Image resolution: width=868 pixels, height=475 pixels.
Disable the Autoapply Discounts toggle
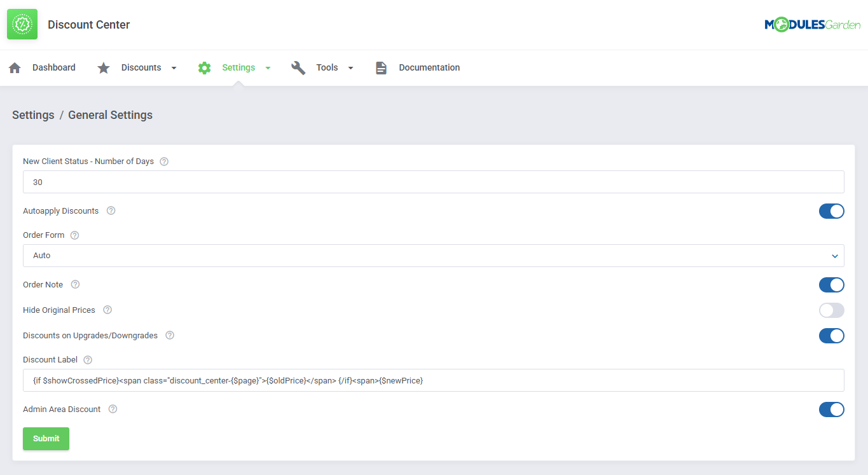(831, 211)
